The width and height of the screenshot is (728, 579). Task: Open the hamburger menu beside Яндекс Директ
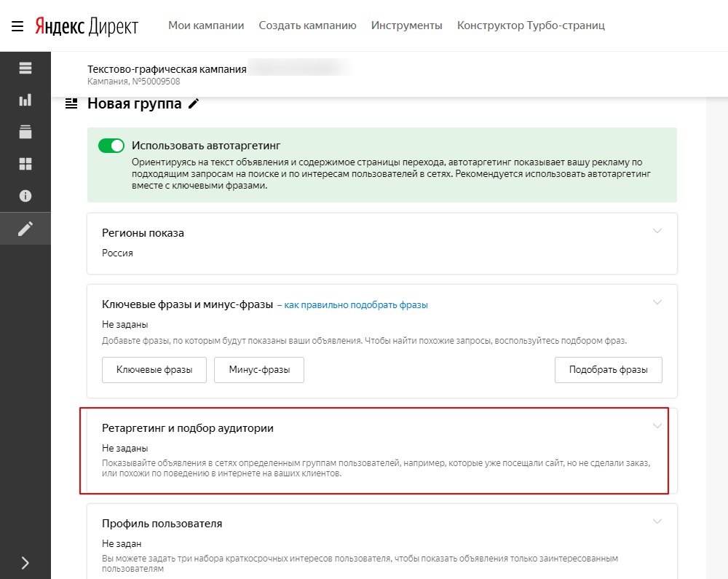17,26
